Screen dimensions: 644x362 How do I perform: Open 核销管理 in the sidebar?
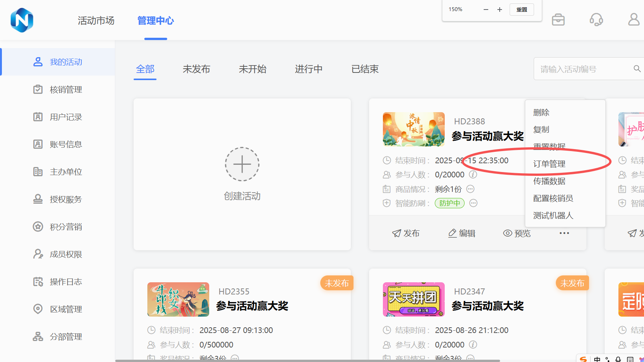(x=66, y=90)
